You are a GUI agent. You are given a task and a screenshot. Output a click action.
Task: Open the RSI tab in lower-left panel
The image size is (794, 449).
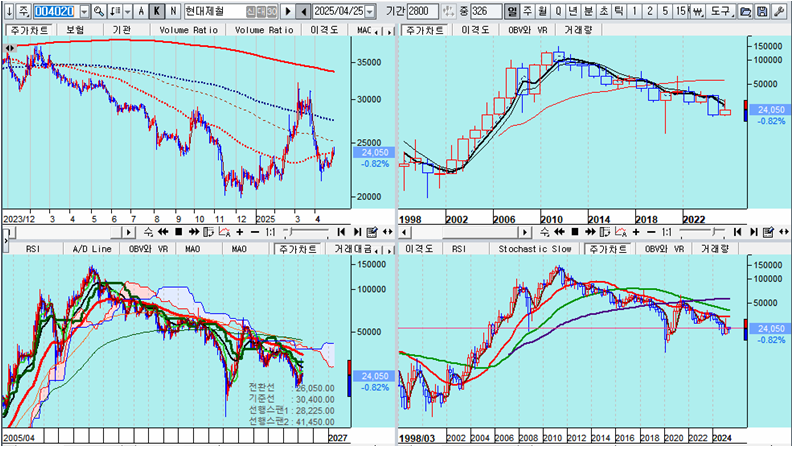tap(32, 249)
